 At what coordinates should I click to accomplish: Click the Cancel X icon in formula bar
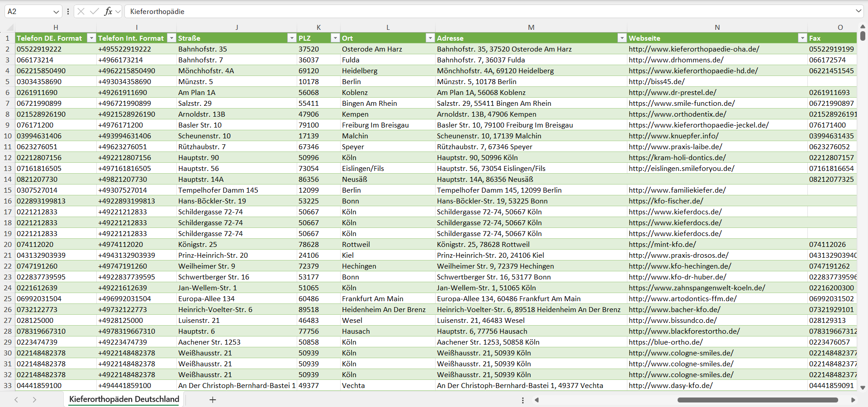point(81,11)
